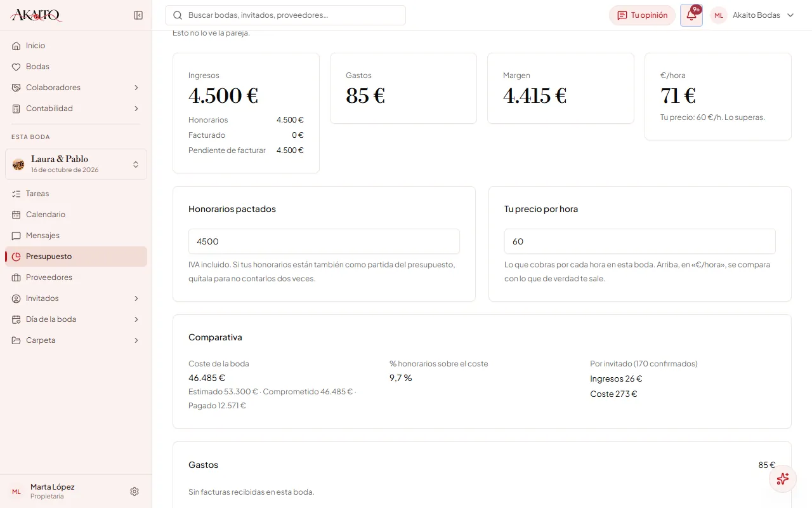Click the search bar for bodas, invitados
This screenshot has height=508, width=812.
coord(285,15)
